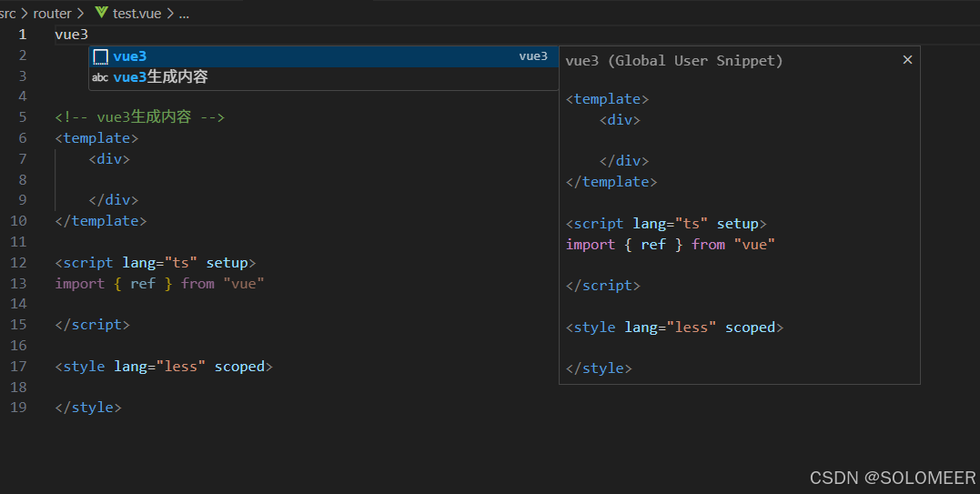Click the Vue logo icon in breadcrumb
980x494 pixels.
click(101, 13)
